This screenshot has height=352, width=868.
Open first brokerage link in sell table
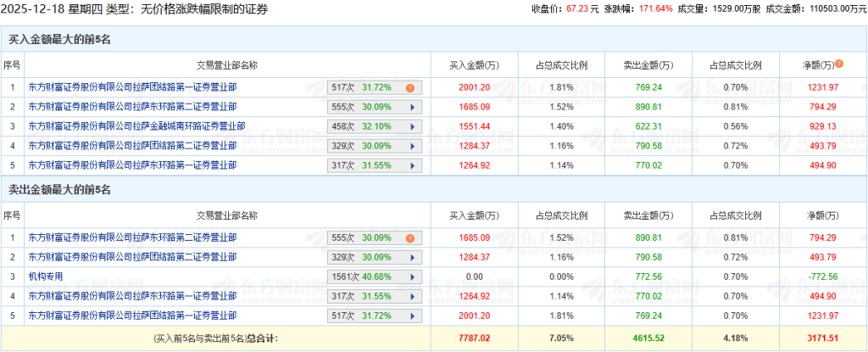pos(132,238)
